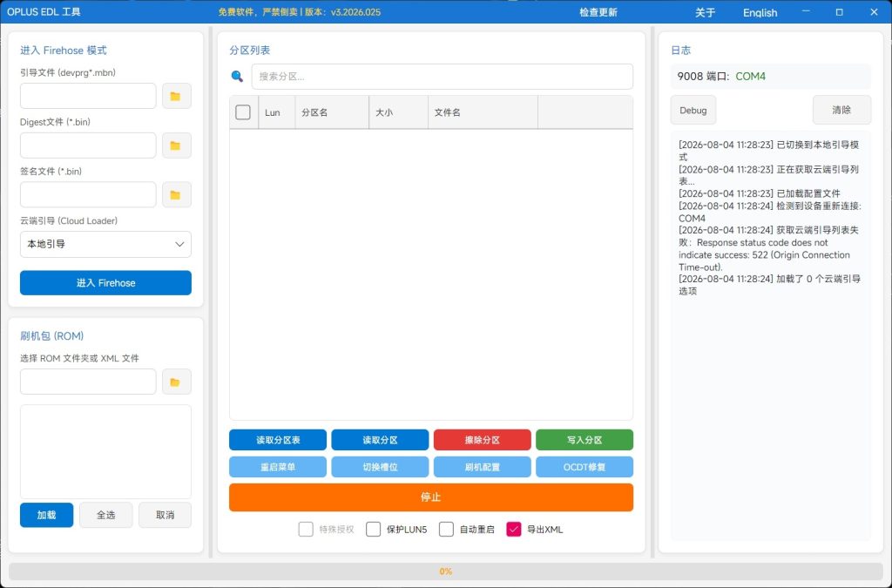This screenshot has height=588, width=892.
Task: Close the OPLUS EDL window
Action: pyautogui.click(x=875, y=12)
